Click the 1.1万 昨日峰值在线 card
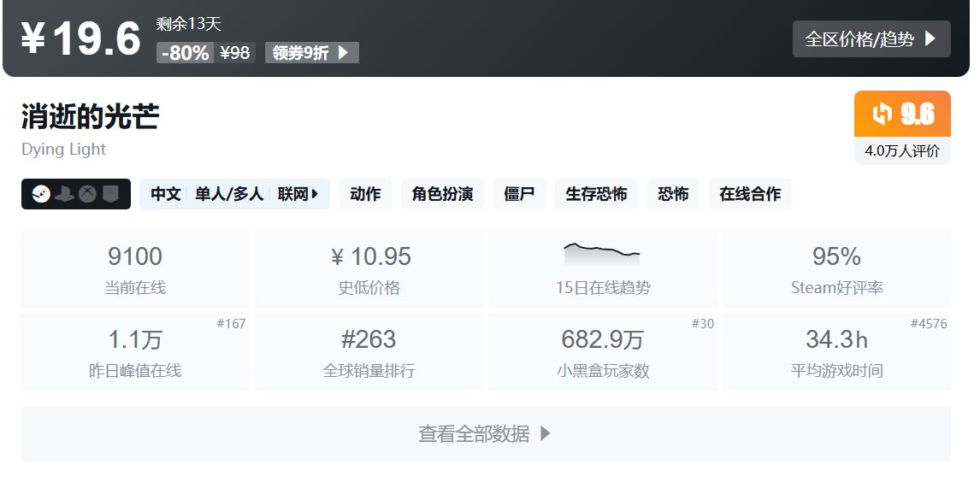This screenshot has height=500, width=980. point(135,352)
